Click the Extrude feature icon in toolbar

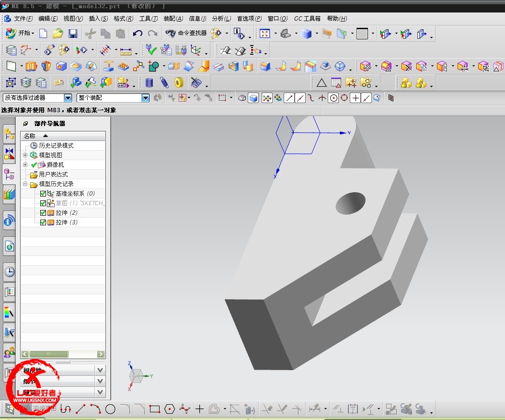[x=31, y=66]
